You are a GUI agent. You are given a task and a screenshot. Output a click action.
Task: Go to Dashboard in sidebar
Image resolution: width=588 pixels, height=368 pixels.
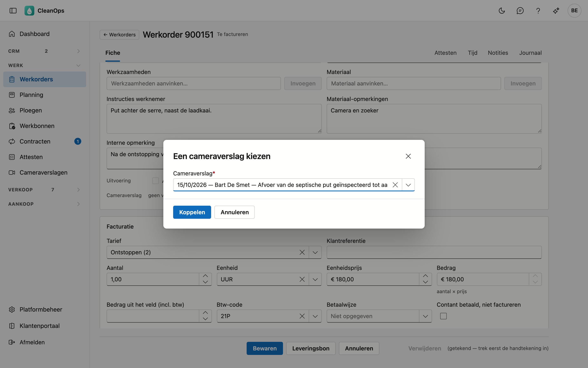tap(45, 34)
